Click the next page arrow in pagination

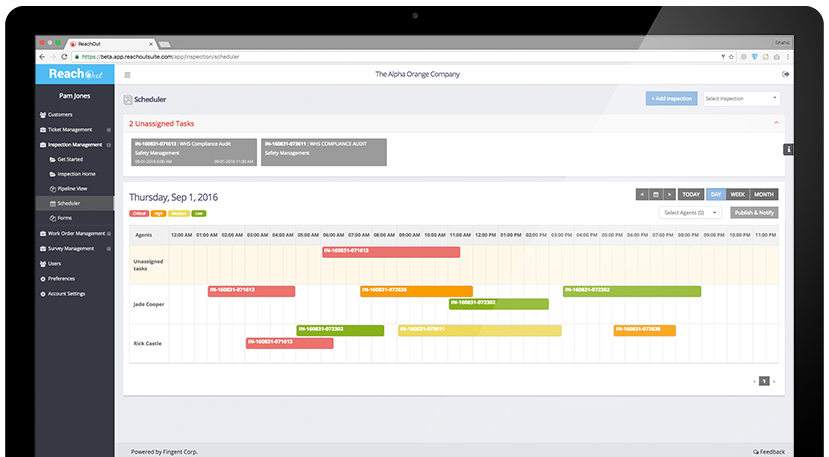click(x=774, y=381)
